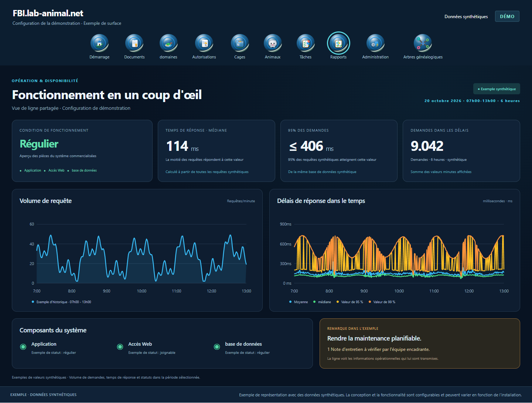
Task: Open the Régulier condition card
Action: (82, 151)
